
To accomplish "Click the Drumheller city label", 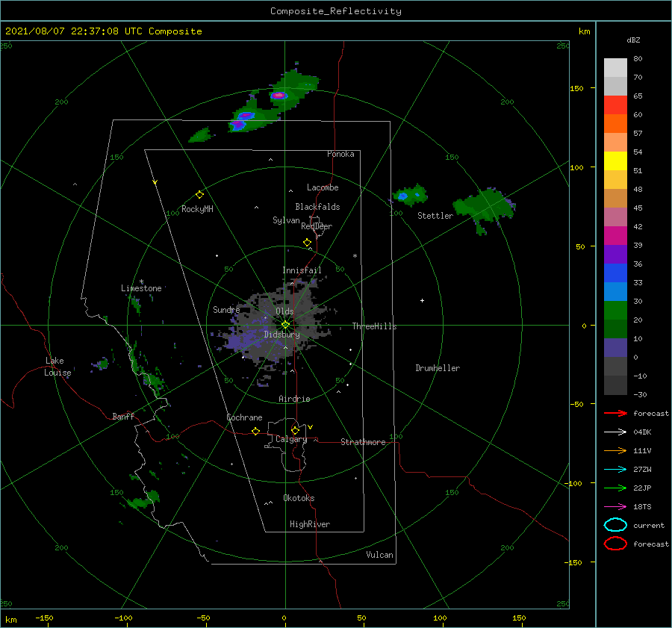I will [x=438, y=368].
